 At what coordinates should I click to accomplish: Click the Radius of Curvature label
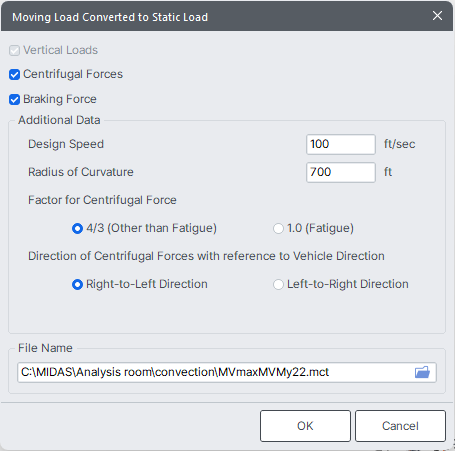(x=81, y=172)
